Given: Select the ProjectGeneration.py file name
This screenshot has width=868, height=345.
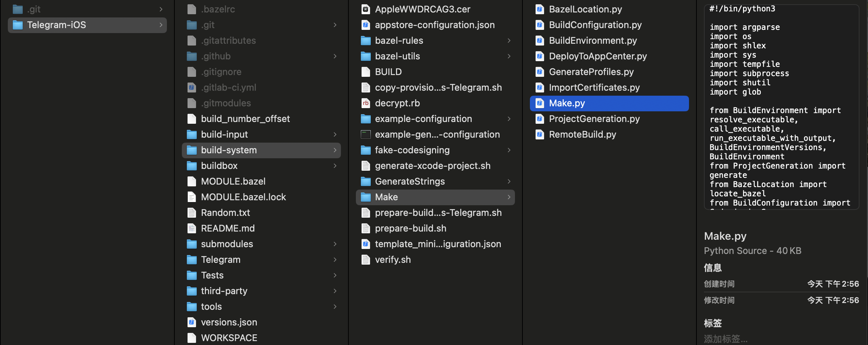Looking at the screenshot, I should [594, 119].
